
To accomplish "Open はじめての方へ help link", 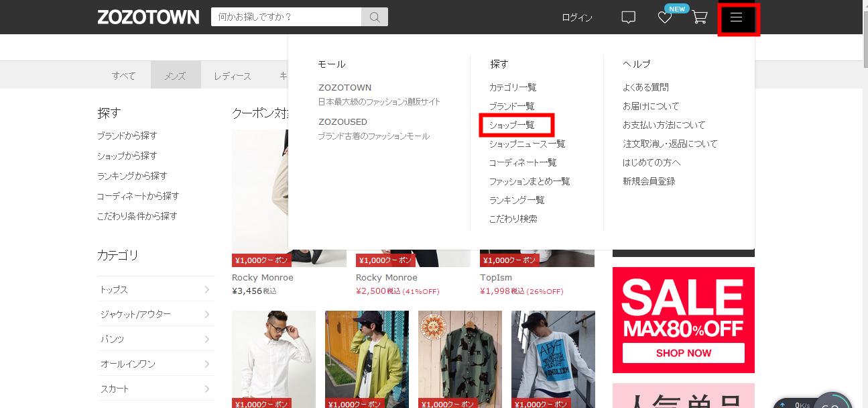I will pos(652,162).
